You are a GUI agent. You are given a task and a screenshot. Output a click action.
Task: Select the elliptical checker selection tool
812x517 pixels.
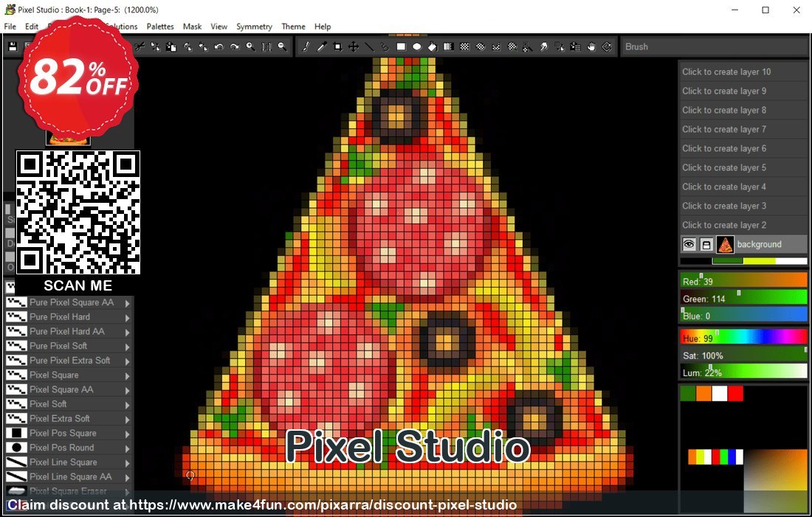click(480, 46)
